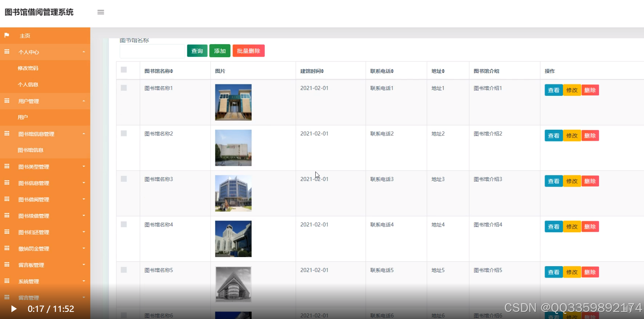
Task: Sort by 联系电话 column arrow
Action: coord(392,71)
